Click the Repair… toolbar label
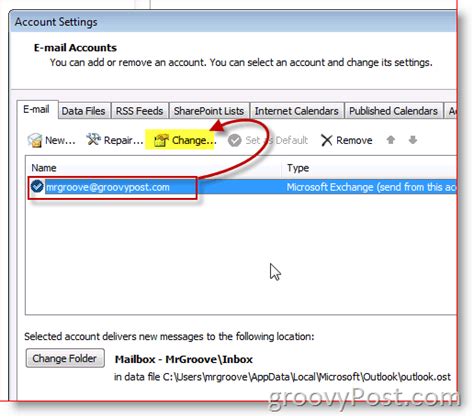 [123, 141]
